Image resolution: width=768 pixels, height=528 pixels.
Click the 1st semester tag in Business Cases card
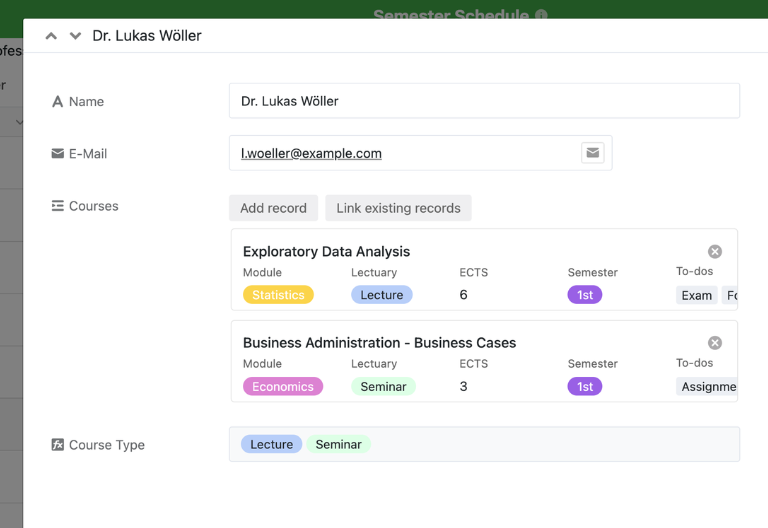coord(585,386)
